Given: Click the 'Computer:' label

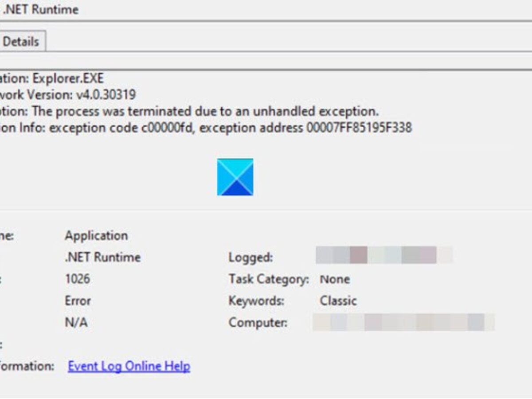Looking at the screenshot, I should pyautogui.click(x=258, y=323).
